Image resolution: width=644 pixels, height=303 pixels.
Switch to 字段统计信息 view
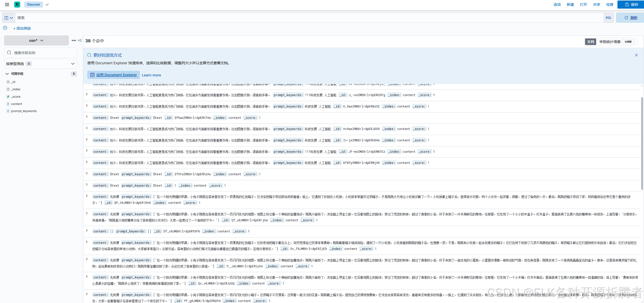(x=610, y=42)
